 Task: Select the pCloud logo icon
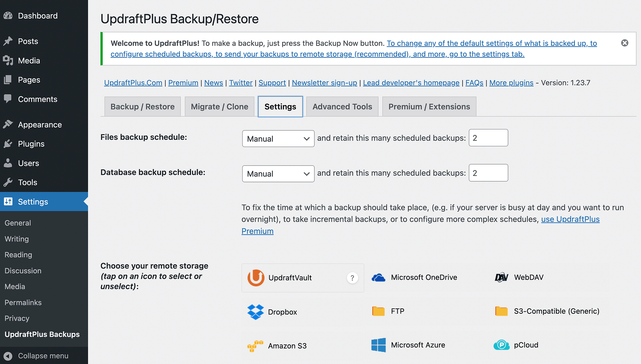502,345
